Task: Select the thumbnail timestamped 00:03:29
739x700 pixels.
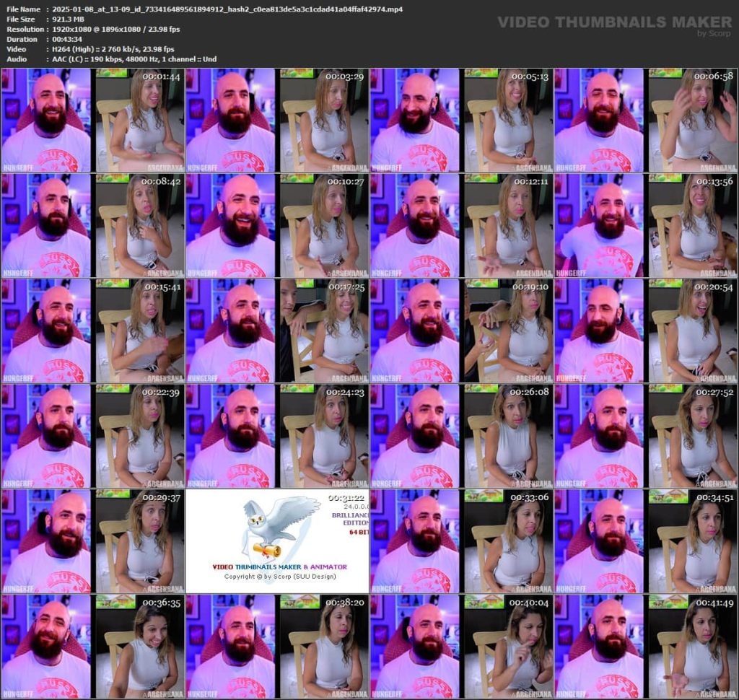Action: tap(277, 120)
